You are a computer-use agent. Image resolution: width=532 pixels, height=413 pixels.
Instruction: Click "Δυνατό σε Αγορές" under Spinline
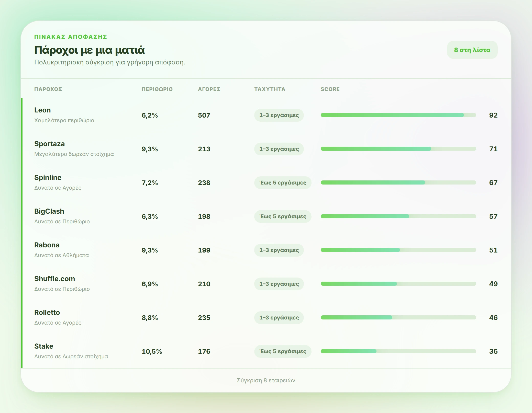pyautogui.click(x=58, y=188)
